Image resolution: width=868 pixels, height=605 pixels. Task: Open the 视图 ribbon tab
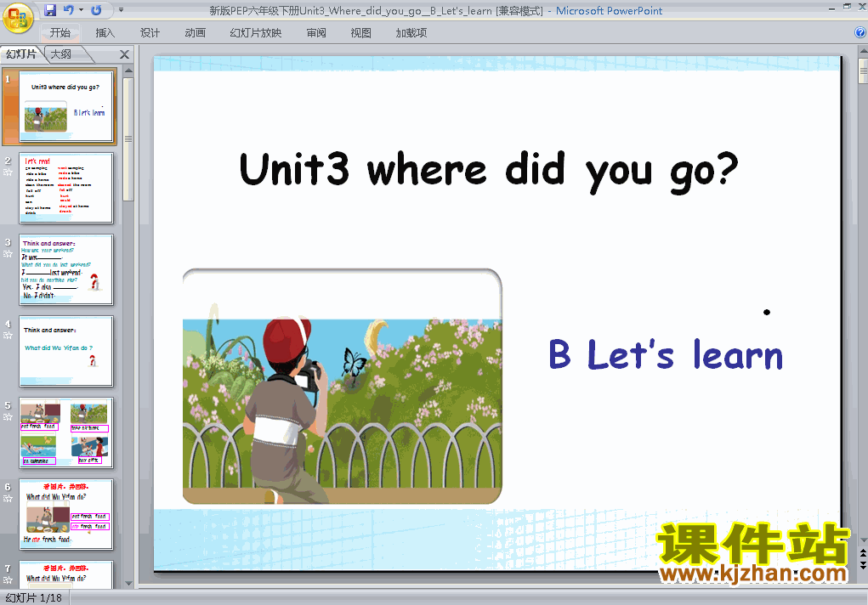coord(361,32)
